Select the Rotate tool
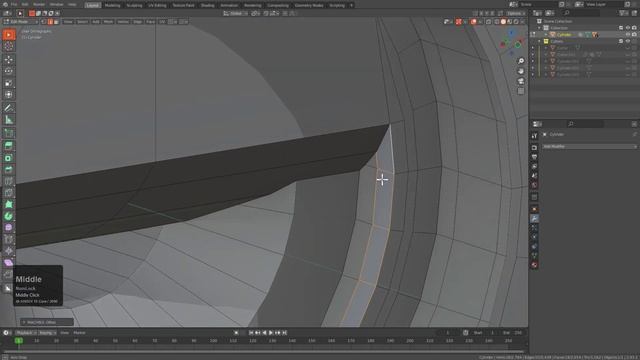Viewport: 640px width, 360px height. pos(9,71)
